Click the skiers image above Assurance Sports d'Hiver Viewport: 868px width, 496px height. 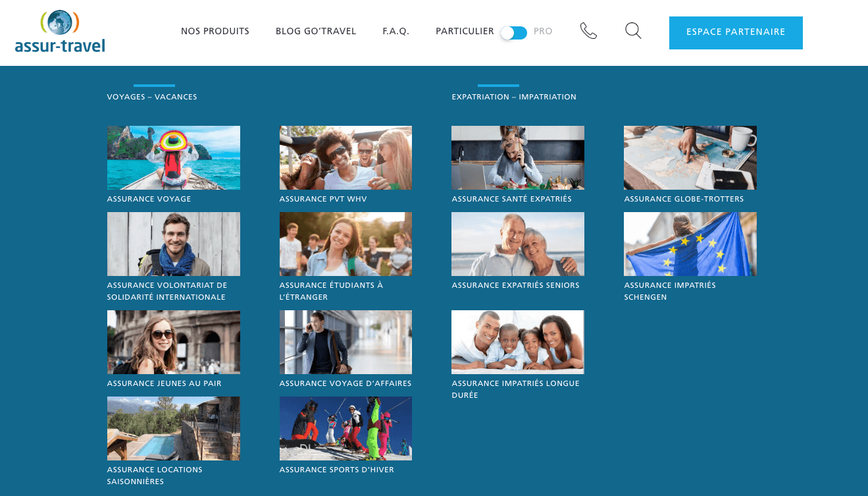click(x=345, y=428)
